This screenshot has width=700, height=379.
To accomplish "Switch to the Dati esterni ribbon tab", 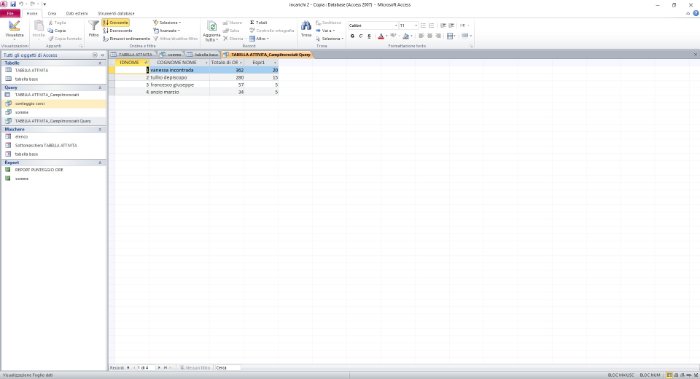I will 77,13.
